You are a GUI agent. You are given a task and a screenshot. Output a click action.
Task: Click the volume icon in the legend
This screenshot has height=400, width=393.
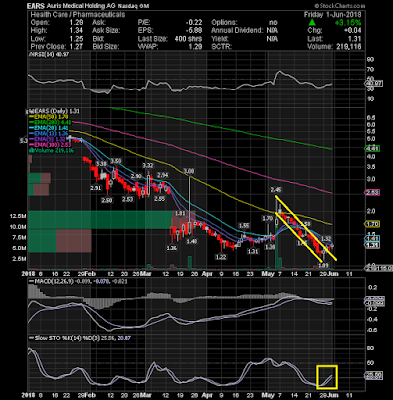point(30,151)
